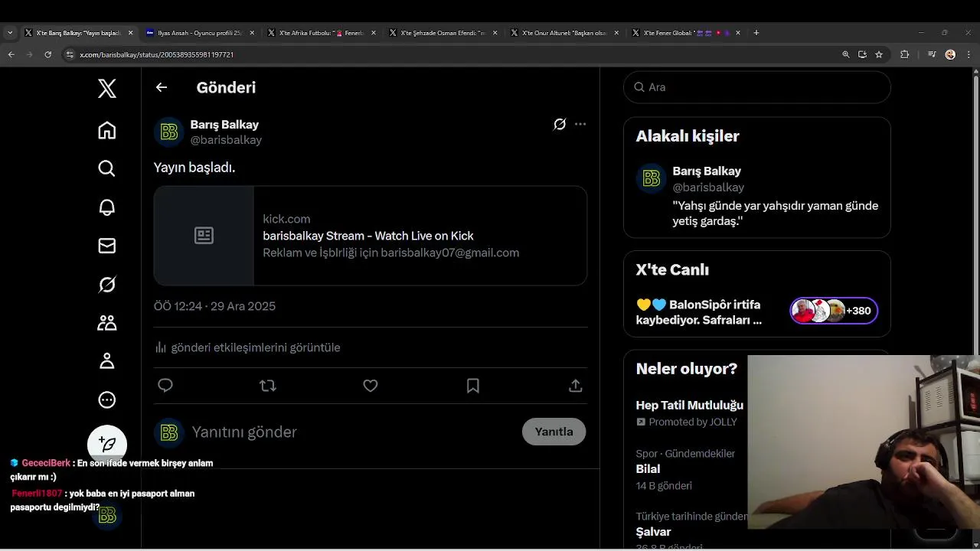Open Grok icon in the left sidebar
Image resolution: width=980 pixels, height=551 pixels.
107,285
